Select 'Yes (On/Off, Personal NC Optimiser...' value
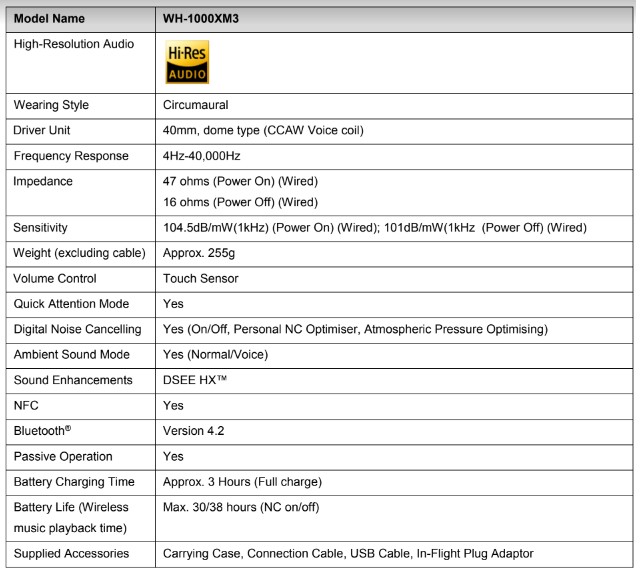 355,329
